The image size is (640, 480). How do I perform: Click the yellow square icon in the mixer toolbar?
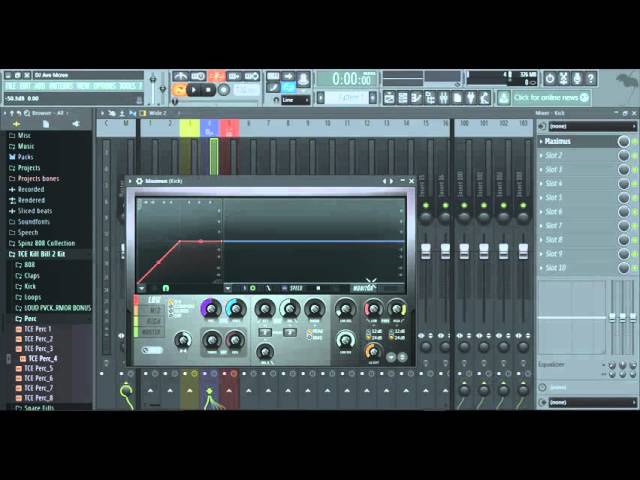[142, 113]
